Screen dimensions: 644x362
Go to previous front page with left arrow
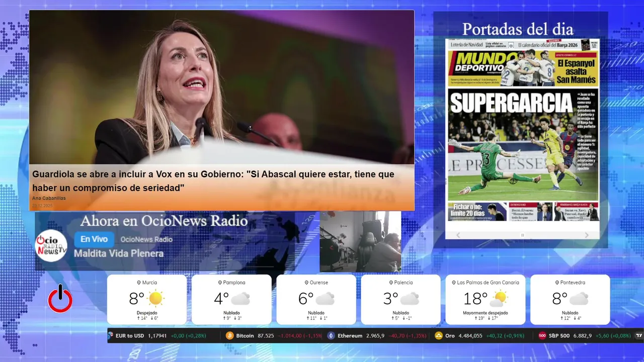coord(458,235)
